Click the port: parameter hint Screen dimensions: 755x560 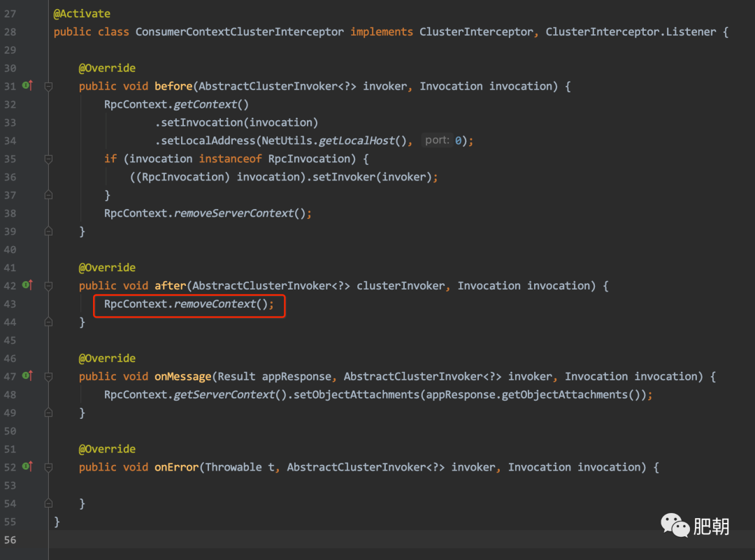(437, 140)
